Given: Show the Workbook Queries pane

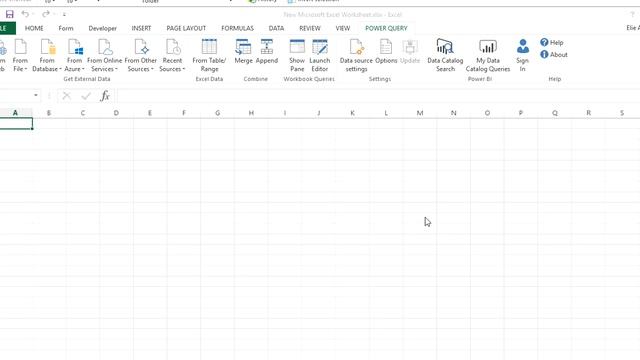Looking at the screenshot, I should point(297,56).
